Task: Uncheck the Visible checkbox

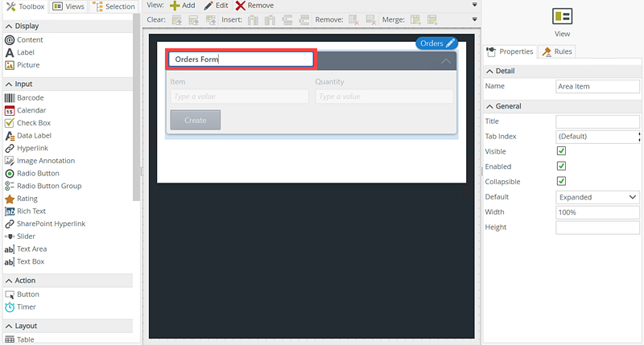Action: [561, 151]
